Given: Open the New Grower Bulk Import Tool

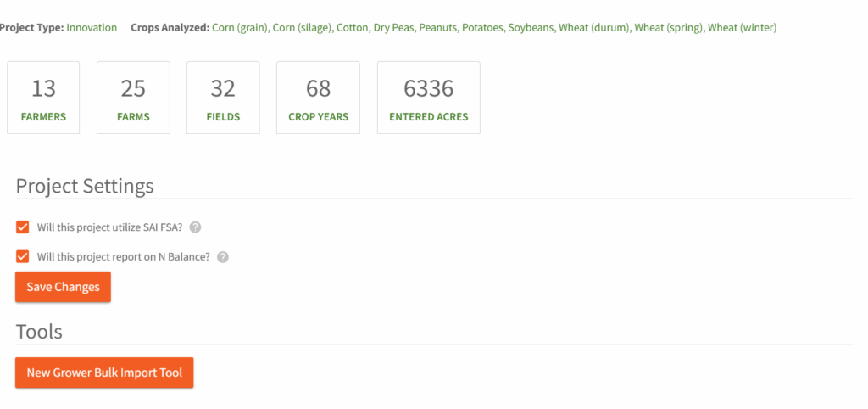Looking at the screenshot, I should pos(104,373).
